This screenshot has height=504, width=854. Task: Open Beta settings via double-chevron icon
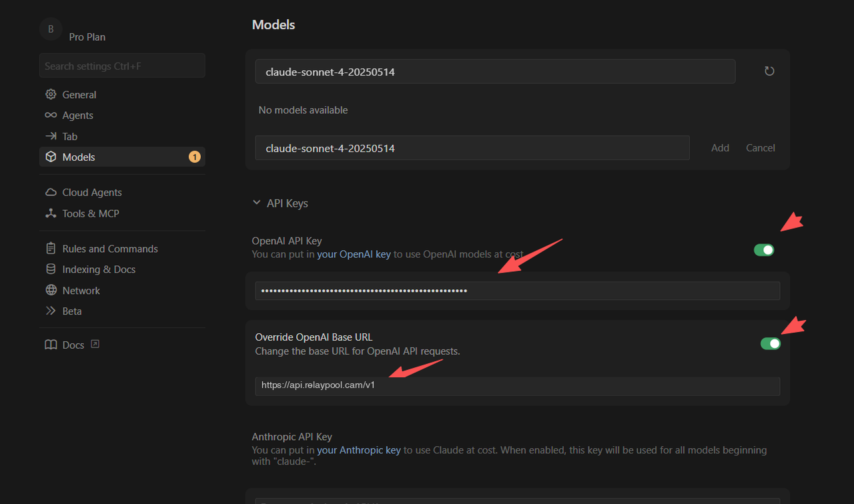coord(51,311)
